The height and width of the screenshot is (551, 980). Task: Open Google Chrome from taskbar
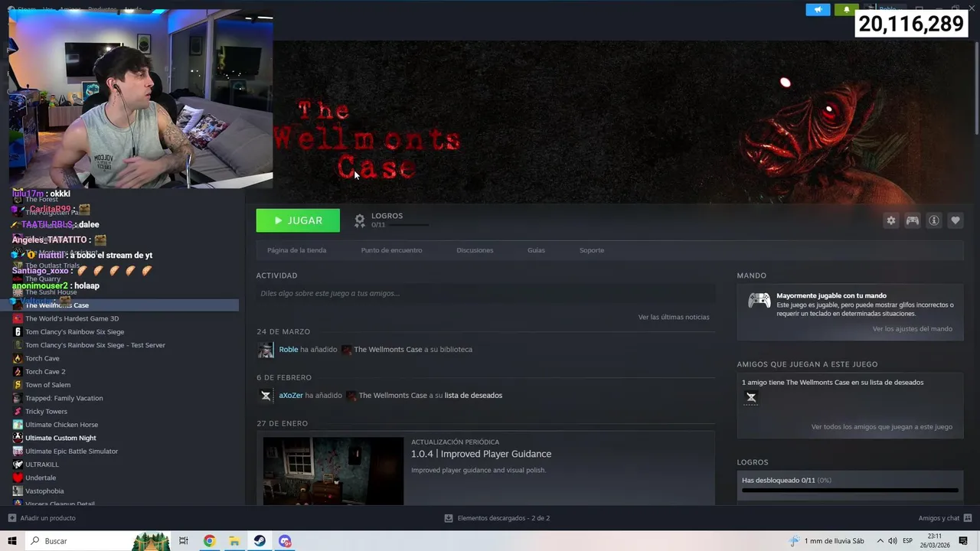point(209,541)
